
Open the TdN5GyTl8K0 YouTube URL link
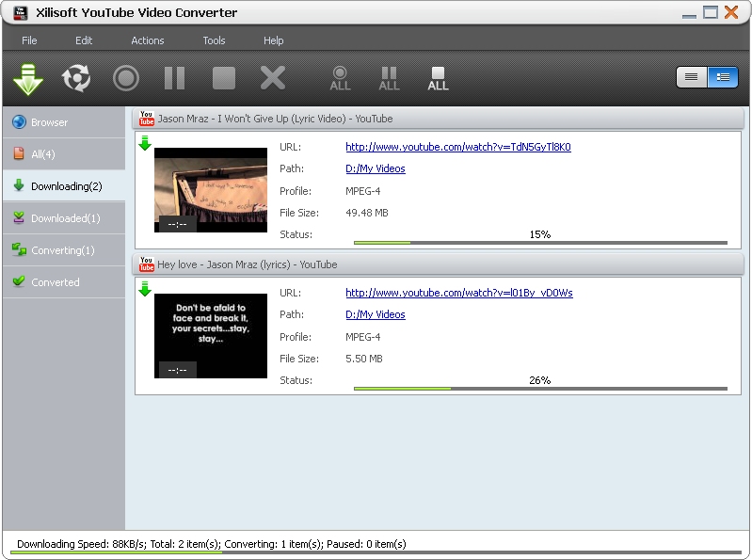coord(458,147)
